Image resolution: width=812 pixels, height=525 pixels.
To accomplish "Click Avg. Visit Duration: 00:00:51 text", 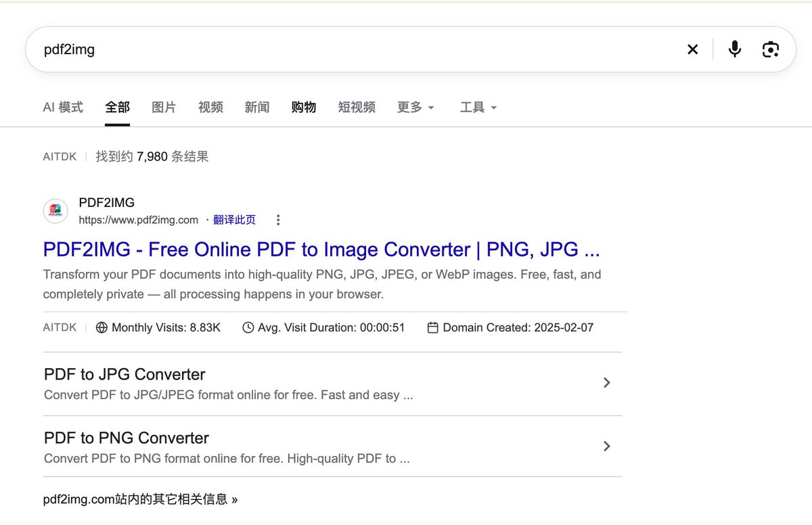I will click(332, 327).
